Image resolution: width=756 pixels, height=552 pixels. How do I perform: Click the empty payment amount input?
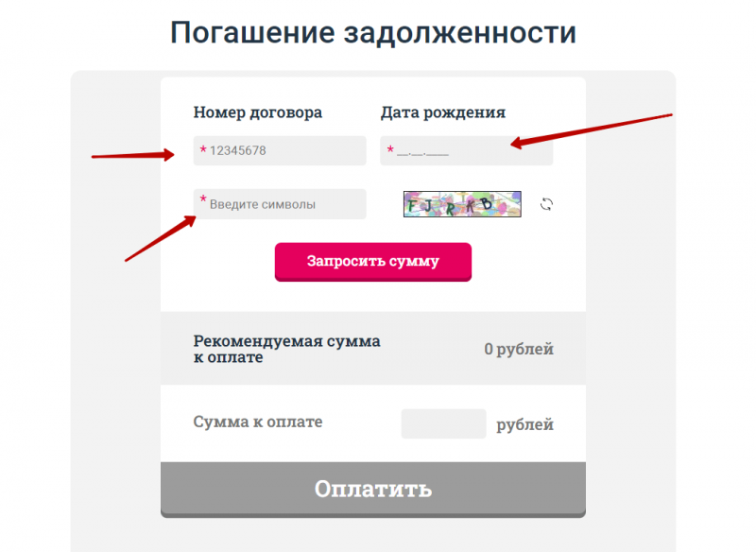[443, 423]
